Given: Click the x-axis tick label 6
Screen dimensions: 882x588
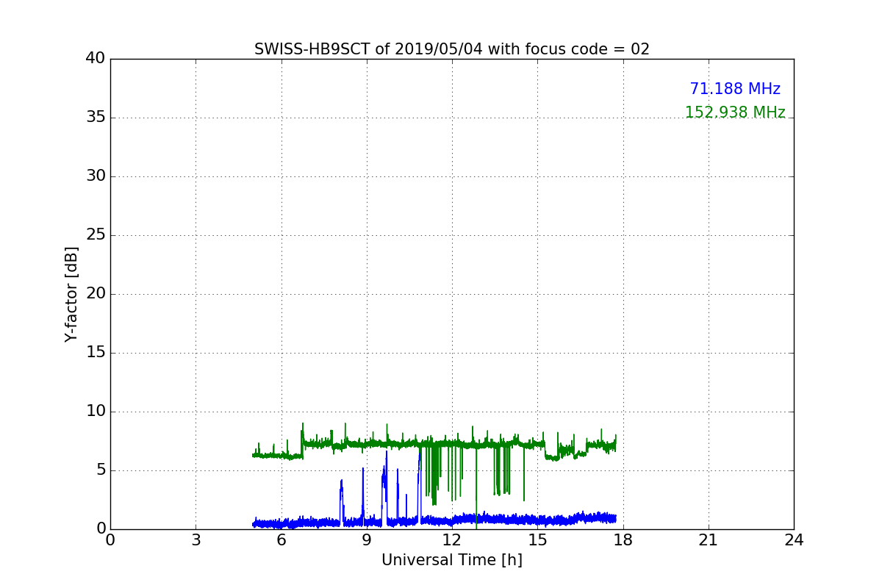Looking at the screenshot, I should click(x=281, y=540).
